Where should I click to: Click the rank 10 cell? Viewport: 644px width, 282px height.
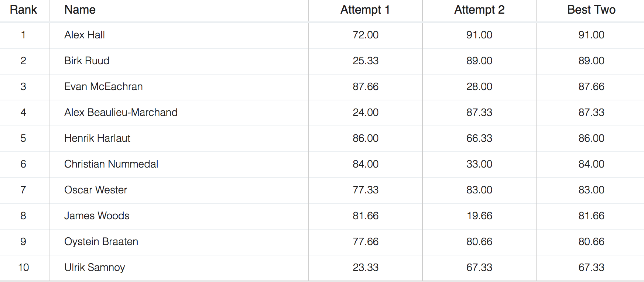coord(23,268)
